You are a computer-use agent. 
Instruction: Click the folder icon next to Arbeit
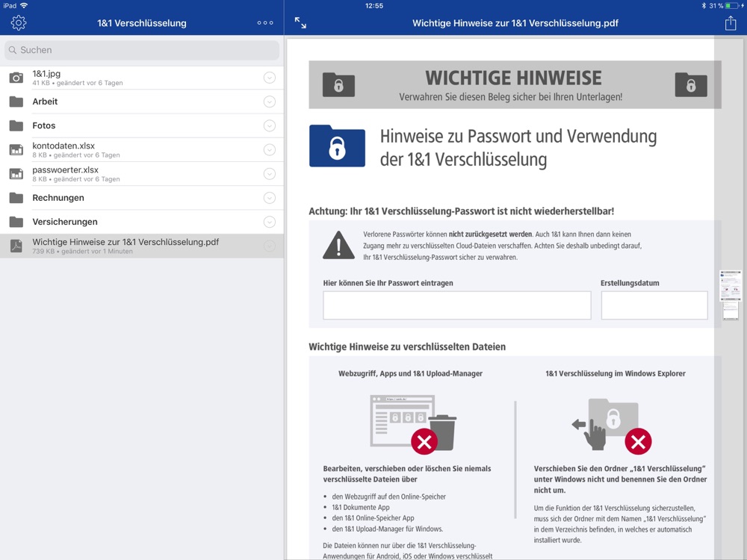tap(16, 102)
